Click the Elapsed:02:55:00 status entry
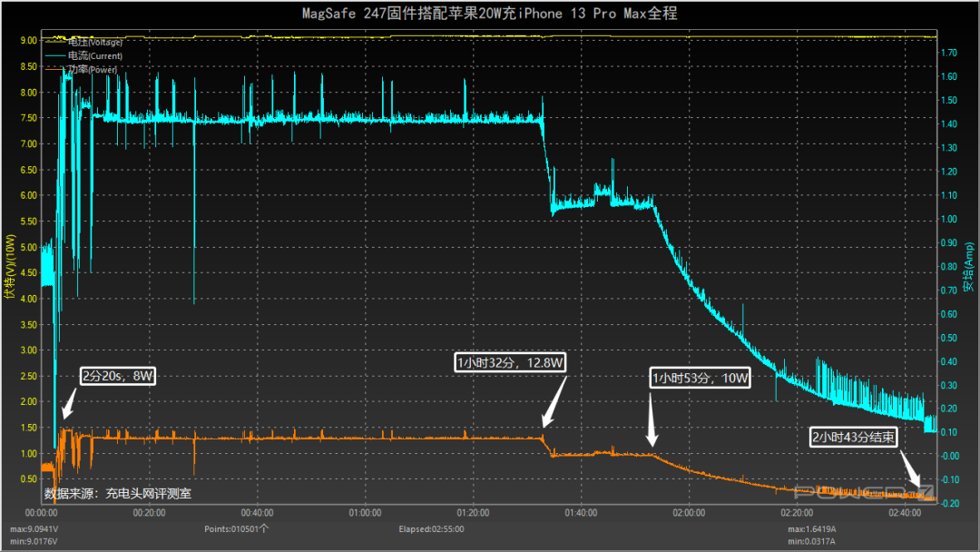Viewport: 980px width, 552px height. [x=431, y=529]
